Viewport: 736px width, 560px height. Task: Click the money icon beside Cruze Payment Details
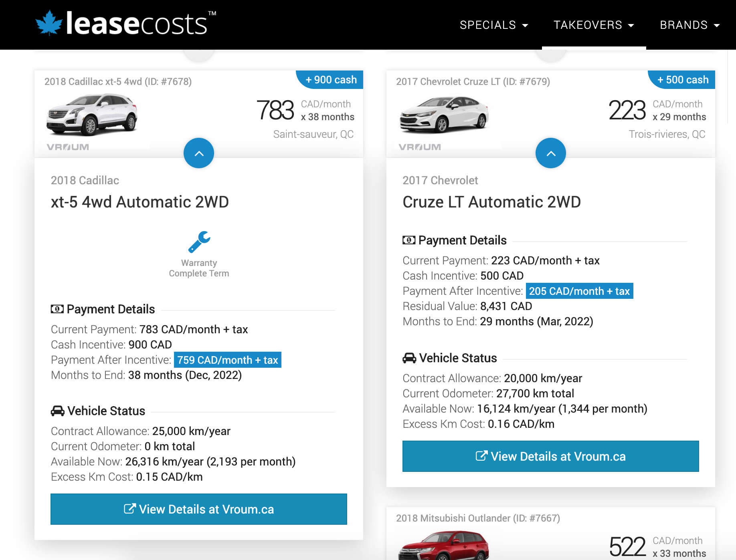coord(409,240)
